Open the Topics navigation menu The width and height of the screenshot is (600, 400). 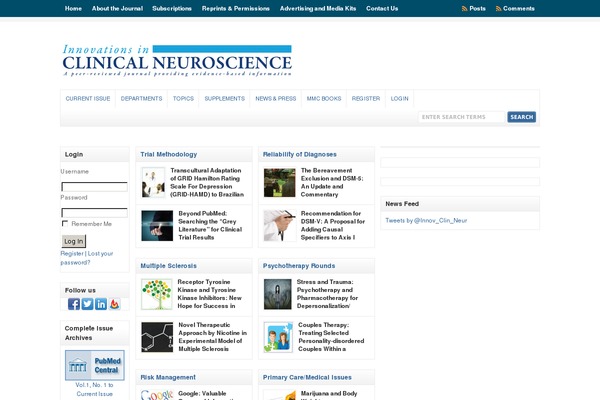tap(183, 99)
